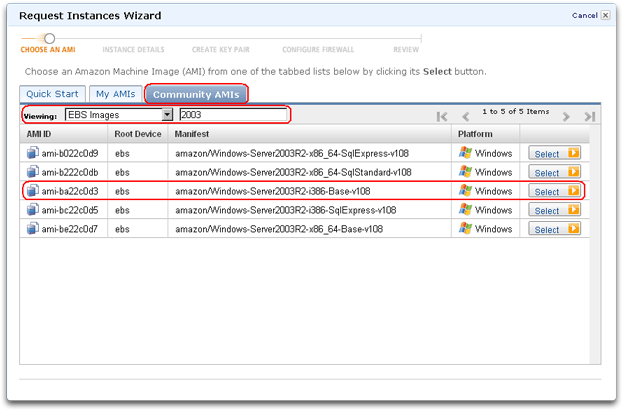Click the CHOOSE AN AMI step label
The image size is (622, 410).
[x=48, y=50]
